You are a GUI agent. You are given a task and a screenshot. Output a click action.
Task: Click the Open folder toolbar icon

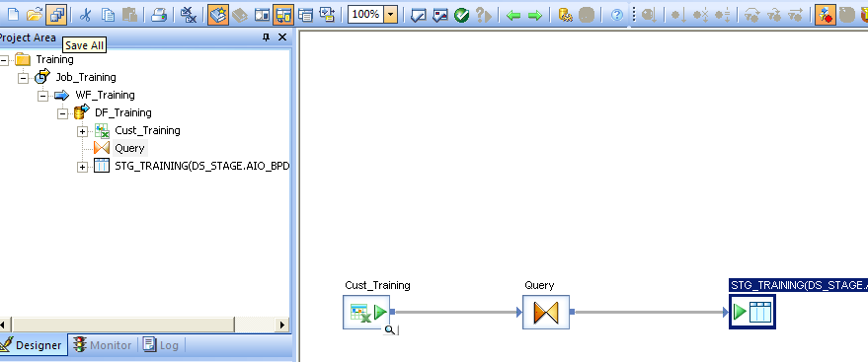pyautogui.click(x=35, y=15)
